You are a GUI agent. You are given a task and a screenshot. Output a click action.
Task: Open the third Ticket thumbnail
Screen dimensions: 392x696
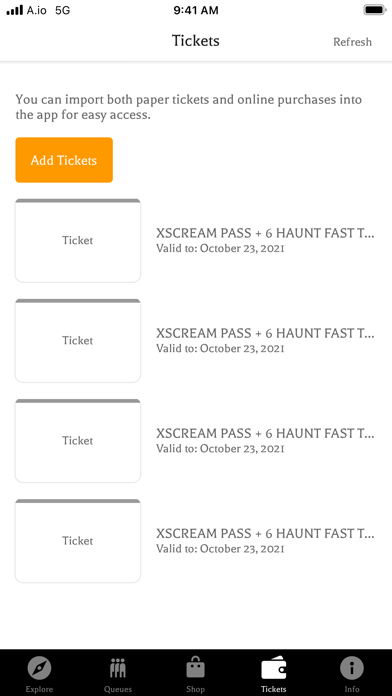[x=78, y=441]
